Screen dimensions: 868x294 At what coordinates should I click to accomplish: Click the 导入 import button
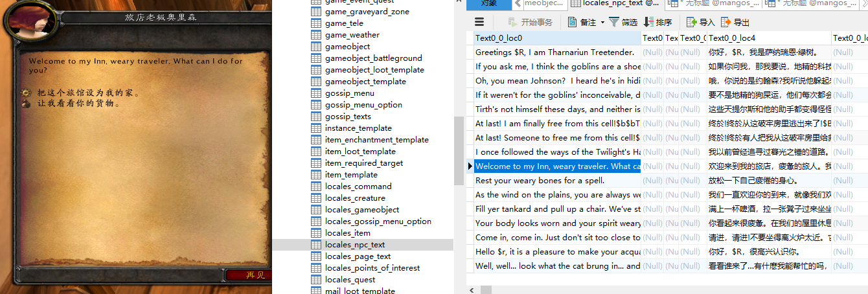pyautogui.click(x=700, y=22)
